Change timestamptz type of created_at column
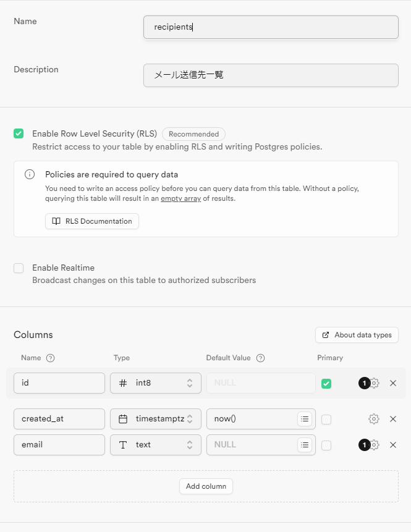 pos(156,419)
